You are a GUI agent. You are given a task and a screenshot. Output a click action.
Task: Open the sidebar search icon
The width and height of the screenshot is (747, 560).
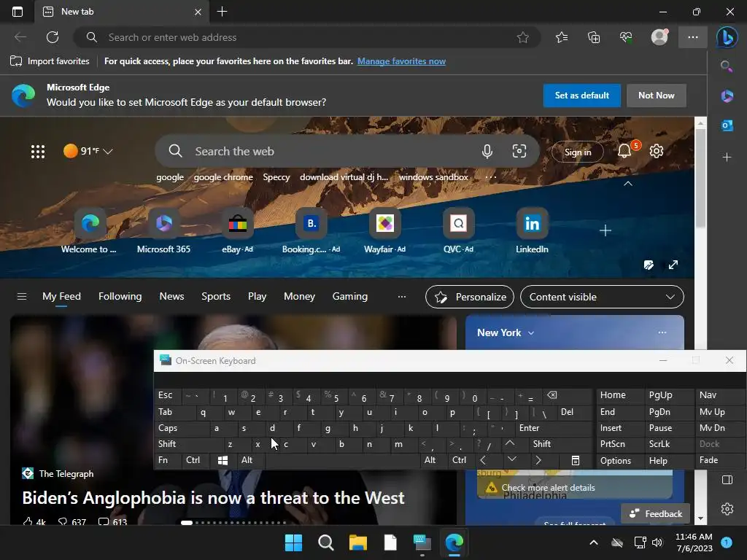pos(727,66)
